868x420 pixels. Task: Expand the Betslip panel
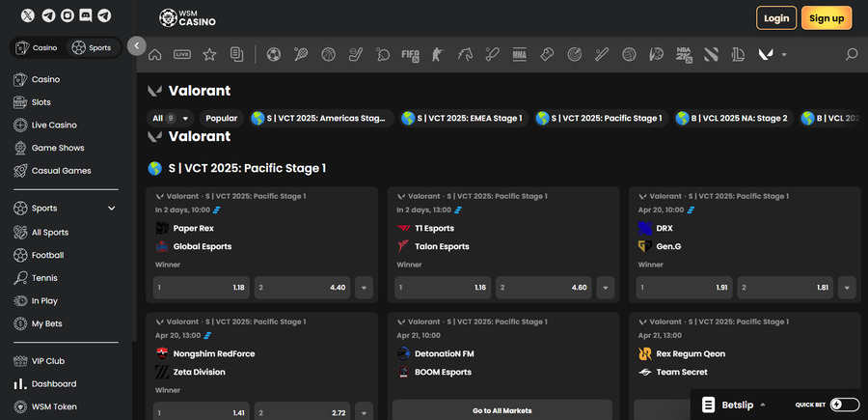[x=734, y=406]
